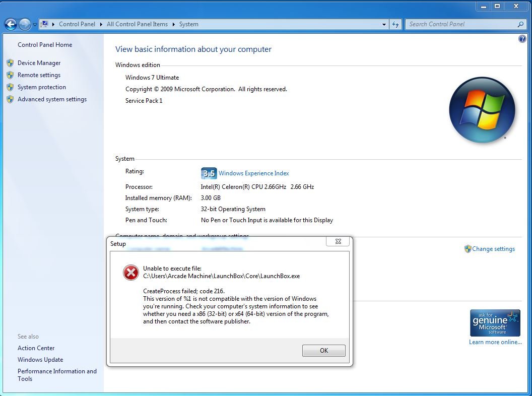Click the Windows logo orb image
532x396 pixels.
(x=482, y=110)
